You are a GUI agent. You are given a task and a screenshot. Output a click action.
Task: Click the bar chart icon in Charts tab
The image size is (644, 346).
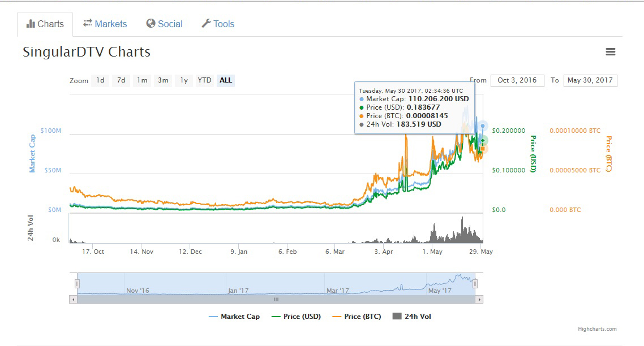pos(31,24)
